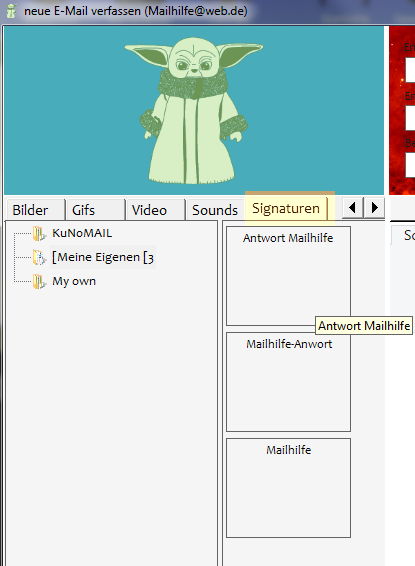Open the Bilder tab
Viewport: 415px width, 566px height.
tap(35, 210)
